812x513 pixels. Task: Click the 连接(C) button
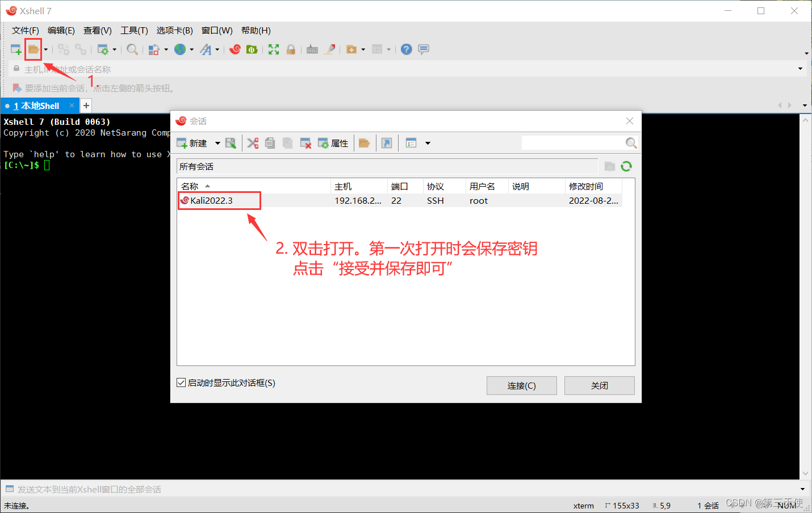[521, 385]
